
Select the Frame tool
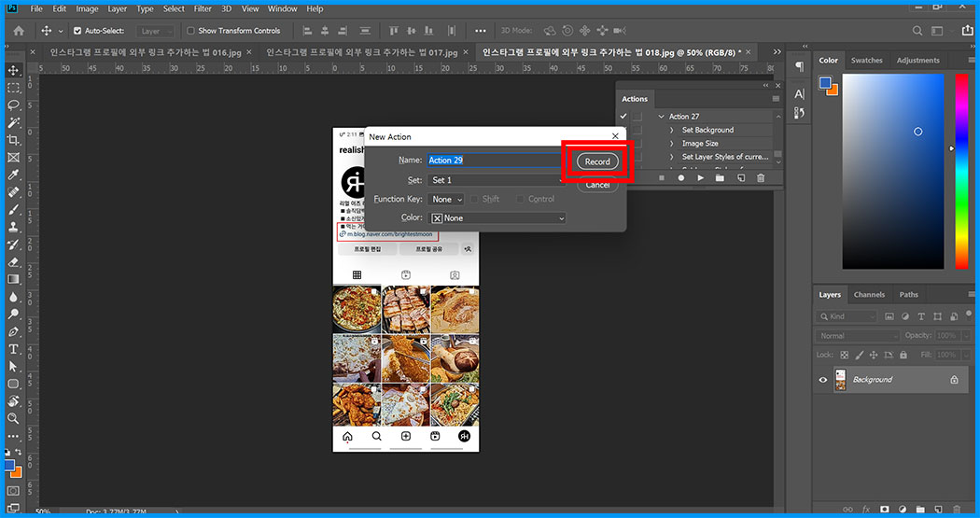point(13,158)
